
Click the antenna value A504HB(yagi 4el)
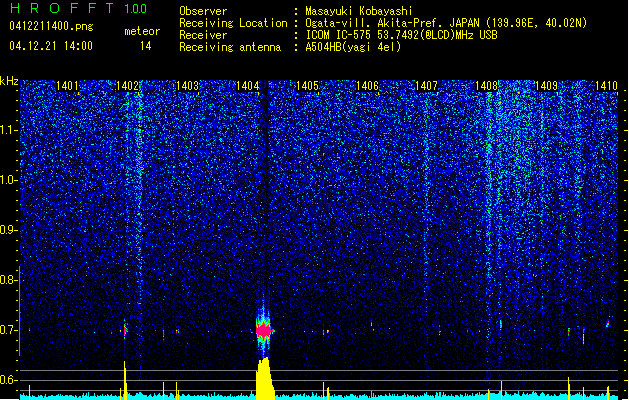point(353,47)
